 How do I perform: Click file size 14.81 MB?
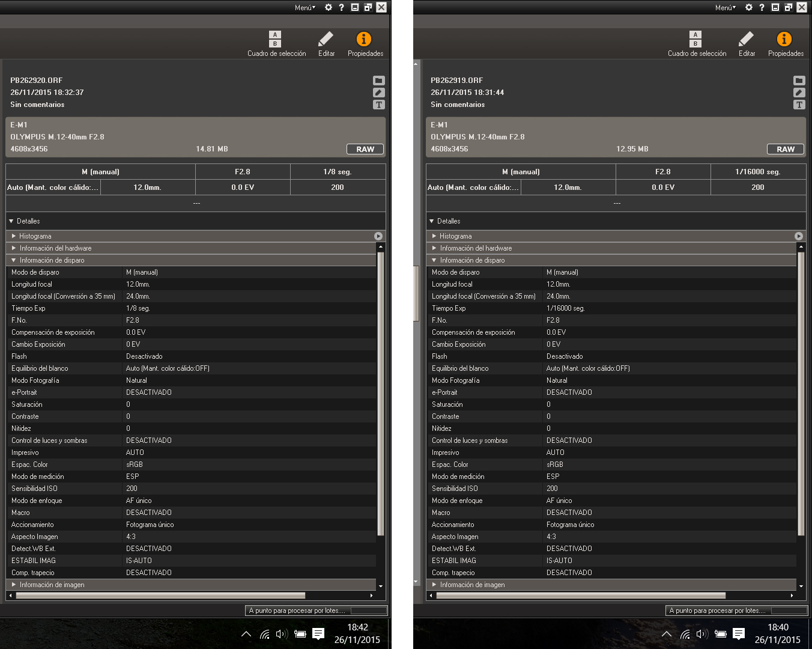pos(212,149)
